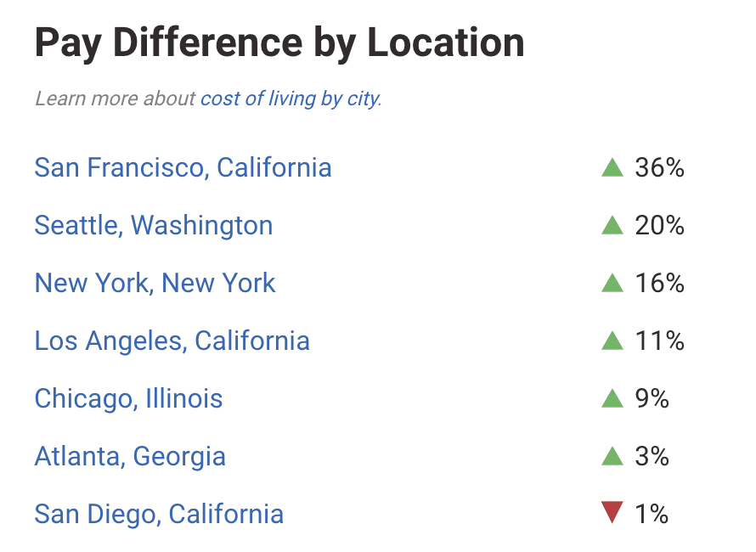Click the Pay Difference by Location heading
756x552 pixels.
click(x=279, y=42)
